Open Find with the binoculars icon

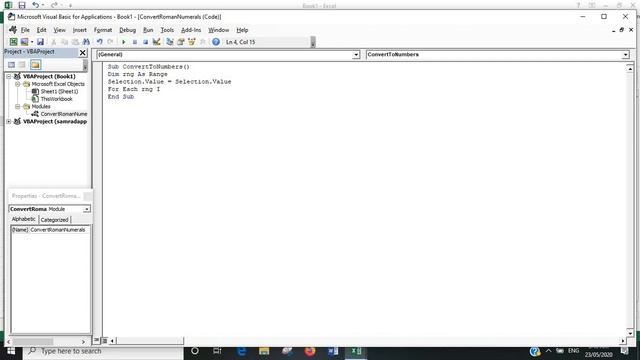click(x=86, y=42)
